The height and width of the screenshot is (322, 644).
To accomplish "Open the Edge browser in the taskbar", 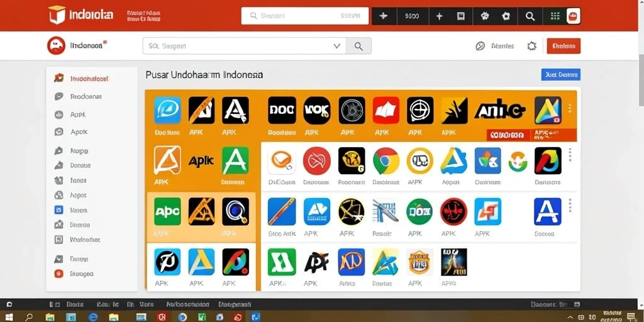I will click(93, 317).
